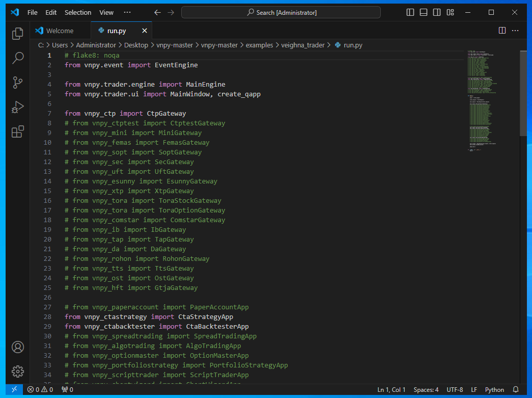
Task: Change indentation via Spaces: 4
Action: click(x=426, y=389)
